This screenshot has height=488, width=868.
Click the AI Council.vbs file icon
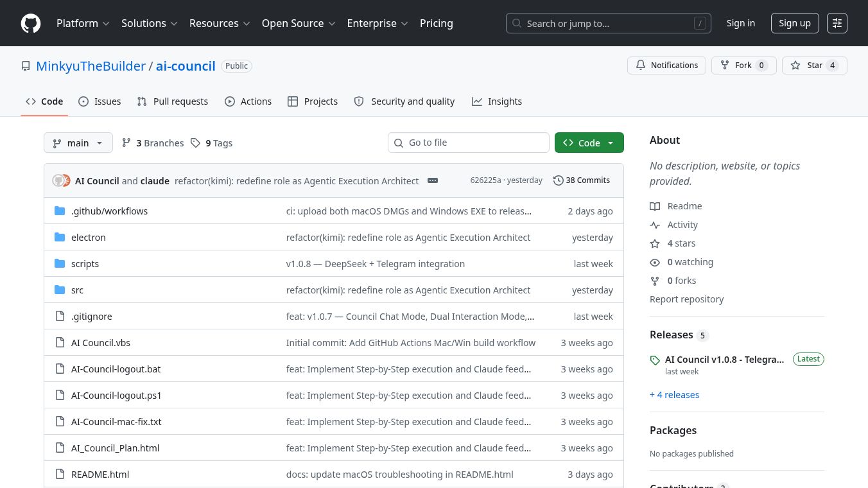click(60, 342)
